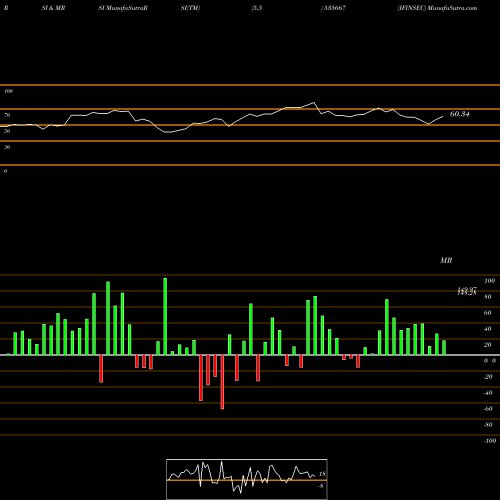Click the tallest green MR bar
Viewport: 500px width, 500px height.
tap(165, 316)
